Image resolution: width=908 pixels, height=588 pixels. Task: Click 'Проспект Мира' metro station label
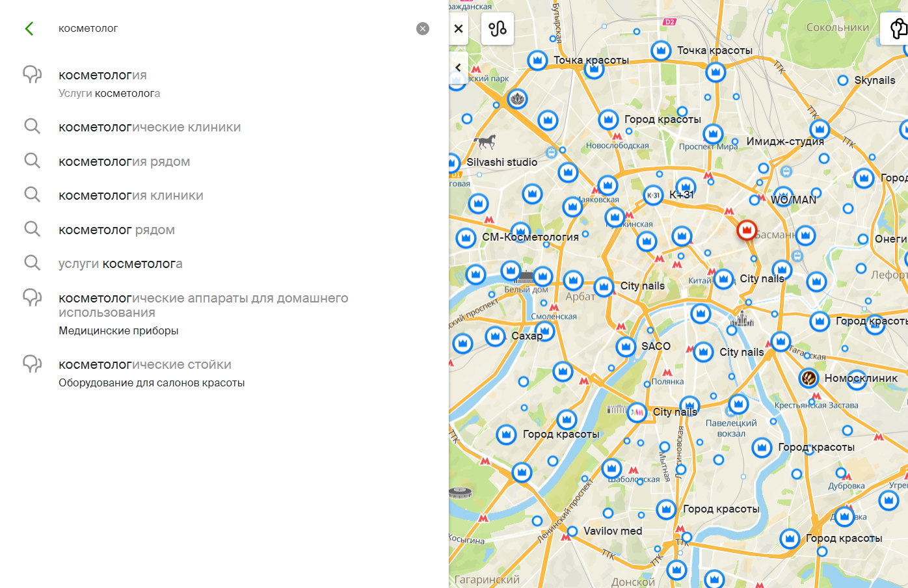708,146
